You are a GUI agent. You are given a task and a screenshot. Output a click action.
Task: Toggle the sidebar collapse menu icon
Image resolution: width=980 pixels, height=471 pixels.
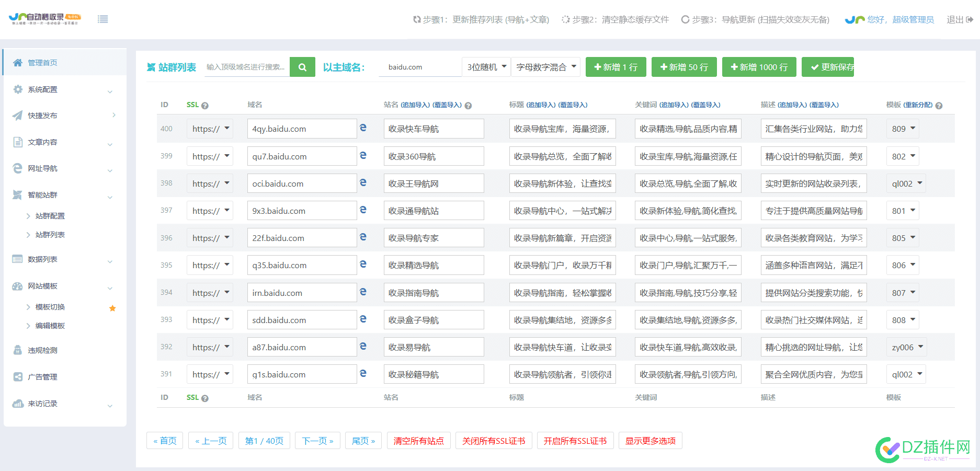(x=102, y=19)
